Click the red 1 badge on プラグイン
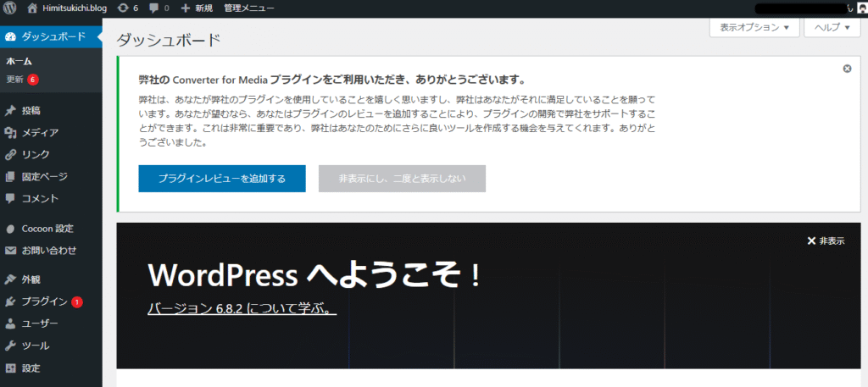Image resolution: width=868 pixels, height=387 pixels. click(77, 301)
